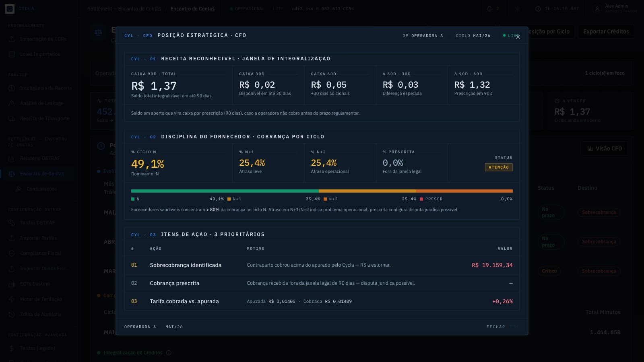
Task: Click LIVE indicator in modal header
Action: point(511,36)
